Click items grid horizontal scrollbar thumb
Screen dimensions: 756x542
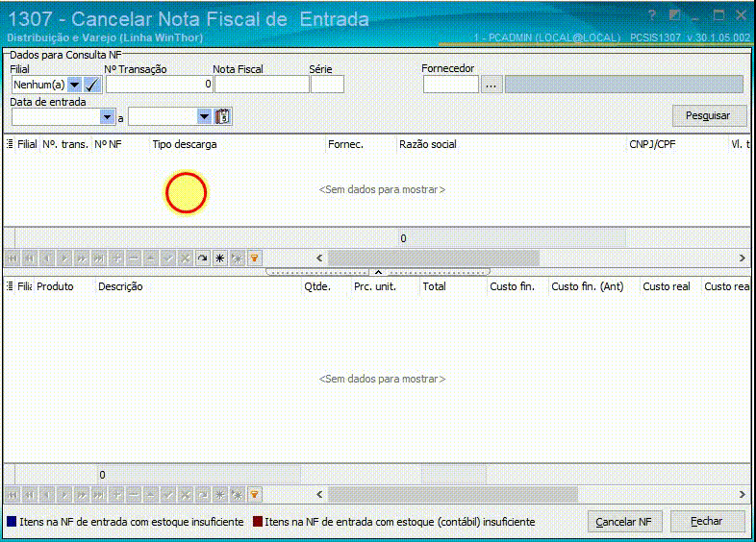pyautogui.click(x=453, y=495)
